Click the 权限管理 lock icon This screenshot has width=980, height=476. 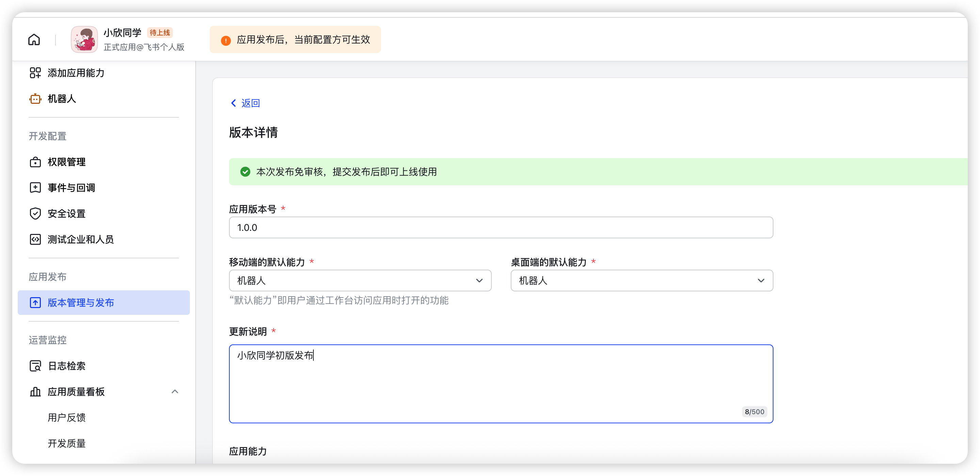(x=35, y=162)
